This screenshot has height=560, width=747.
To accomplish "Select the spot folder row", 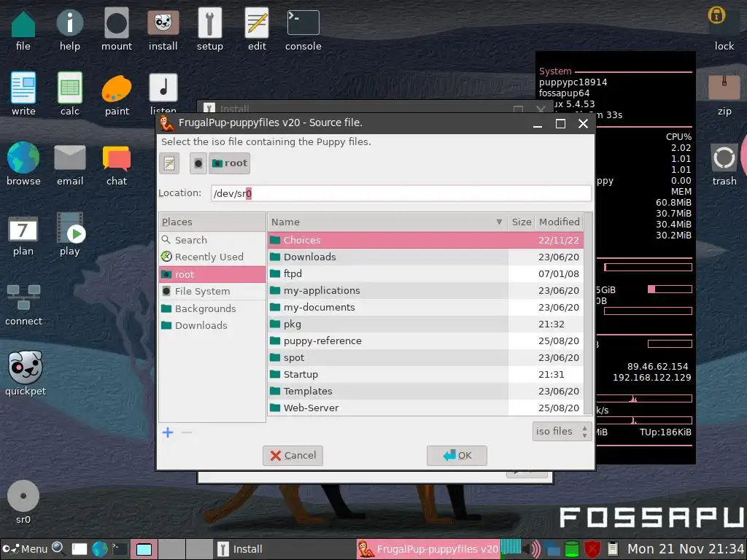I will coord(425,357).
